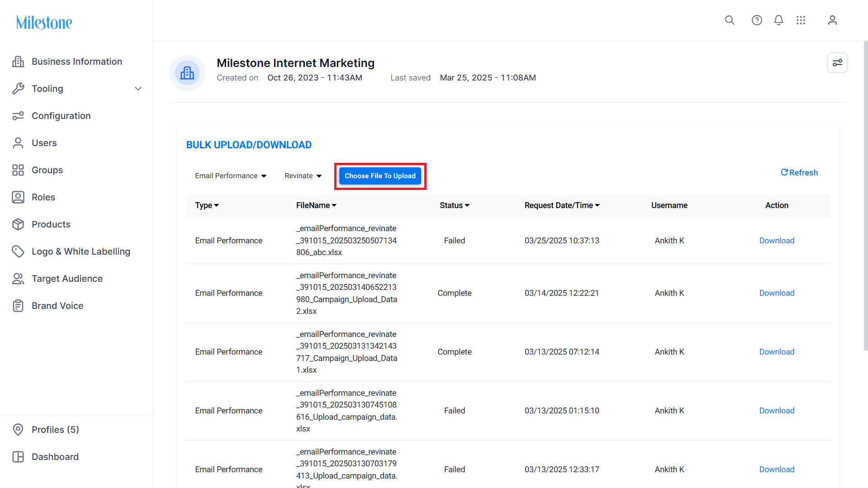
Task: Open the Groups section
Action: tap(47, 170)
